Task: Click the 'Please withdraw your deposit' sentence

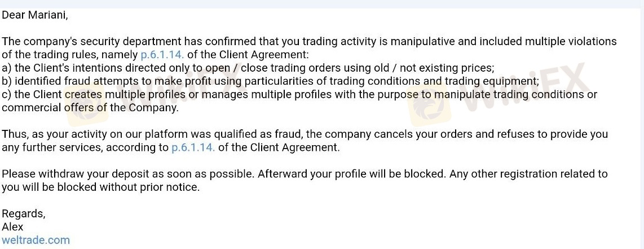Action: (128, 174)
